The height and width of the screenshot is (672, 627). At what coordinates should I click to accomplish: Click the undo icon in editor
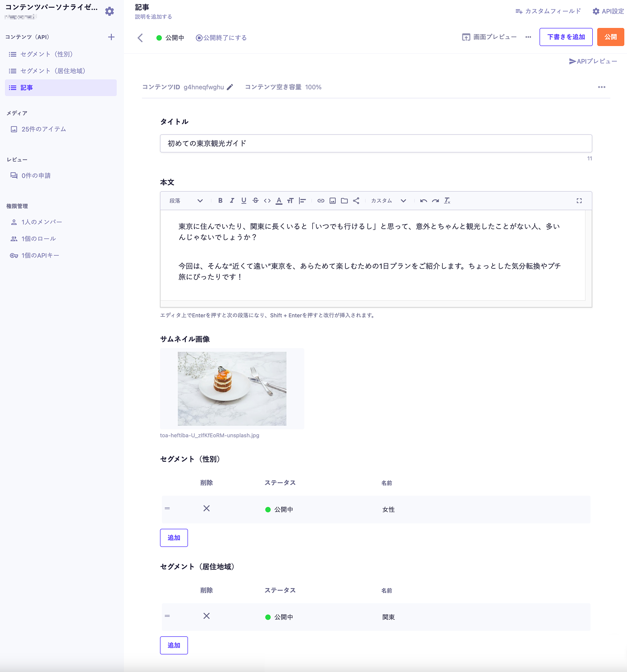(x=423, y=201)
